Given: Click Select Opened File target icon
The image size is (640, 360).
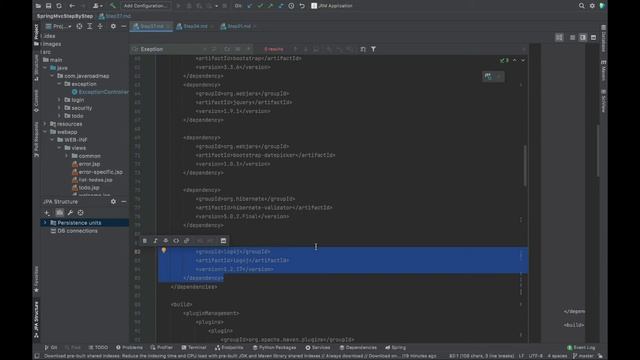Looking at the screenshot, I should [x=79, y=26].
